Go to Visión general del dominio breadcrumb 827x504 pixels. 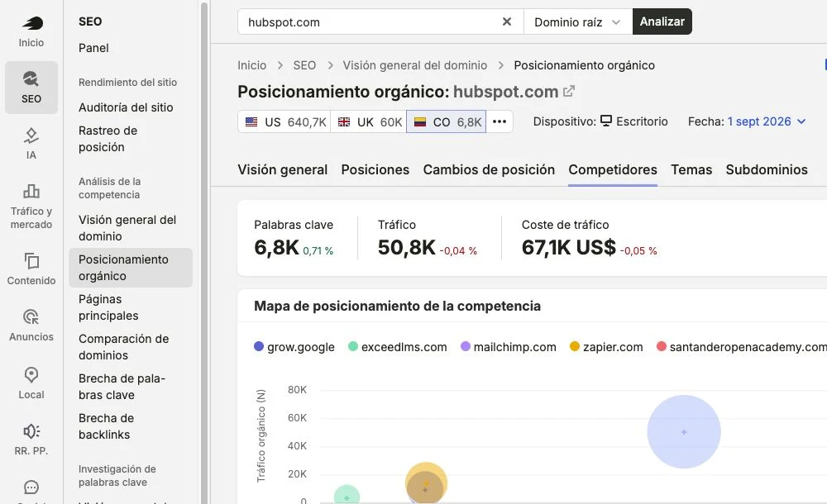[414, 65]
